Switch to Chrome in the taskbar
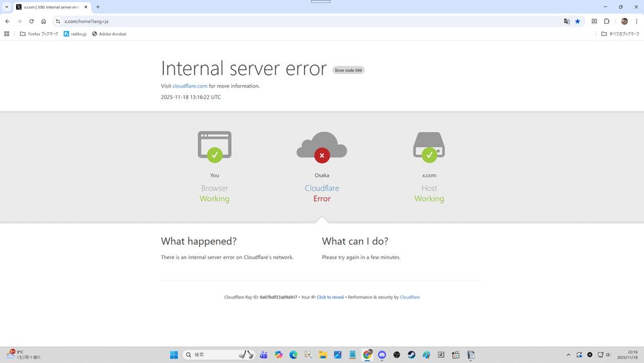Image resolution: width=644 pixels, height=363 pixels. pyautogui.click(x=367, y=355)
